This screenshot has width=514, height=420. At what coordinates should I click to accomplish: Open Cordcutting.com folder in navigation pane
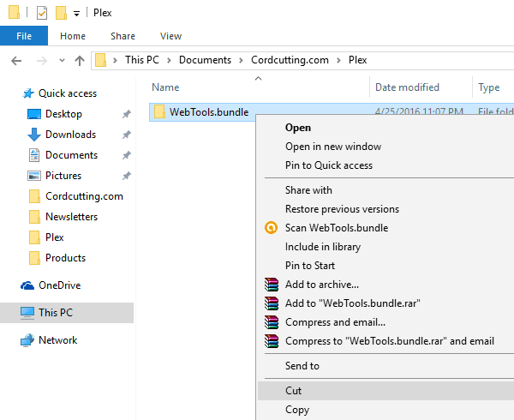[x=84, y=196]
